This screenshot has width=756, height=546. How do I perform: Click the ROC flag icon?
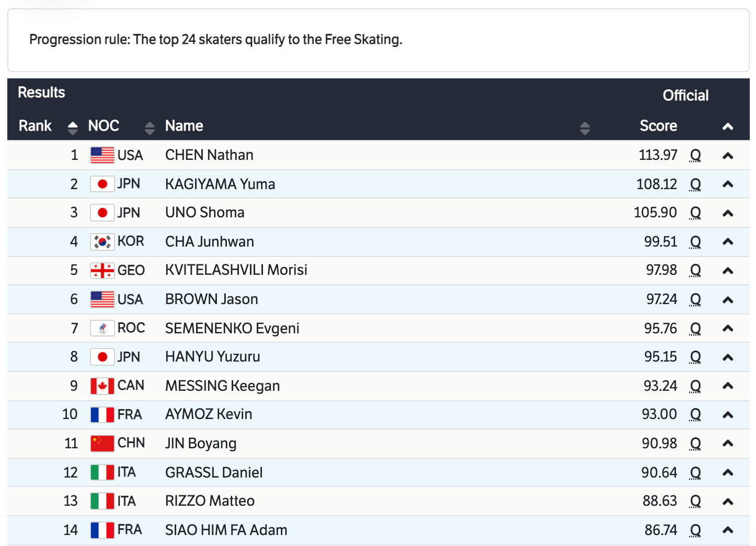[102, 328]
